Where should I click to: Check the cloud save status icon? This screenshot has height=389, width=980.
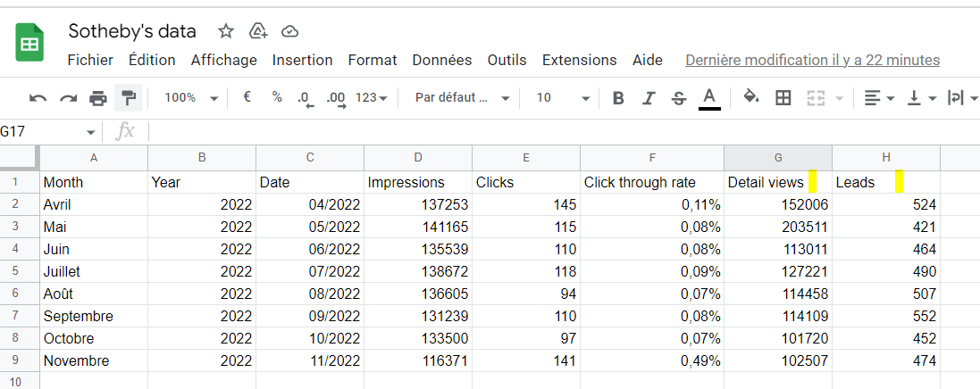tap(289, 31)
